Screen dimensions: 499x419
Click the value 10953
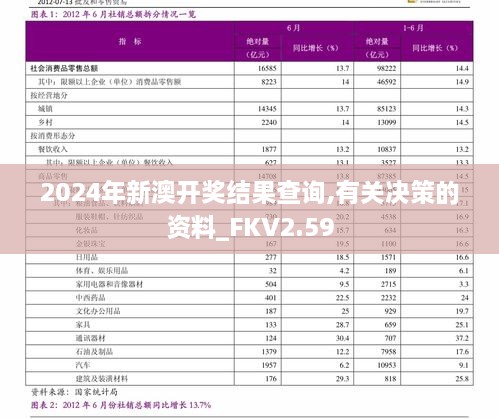point(386,365)
